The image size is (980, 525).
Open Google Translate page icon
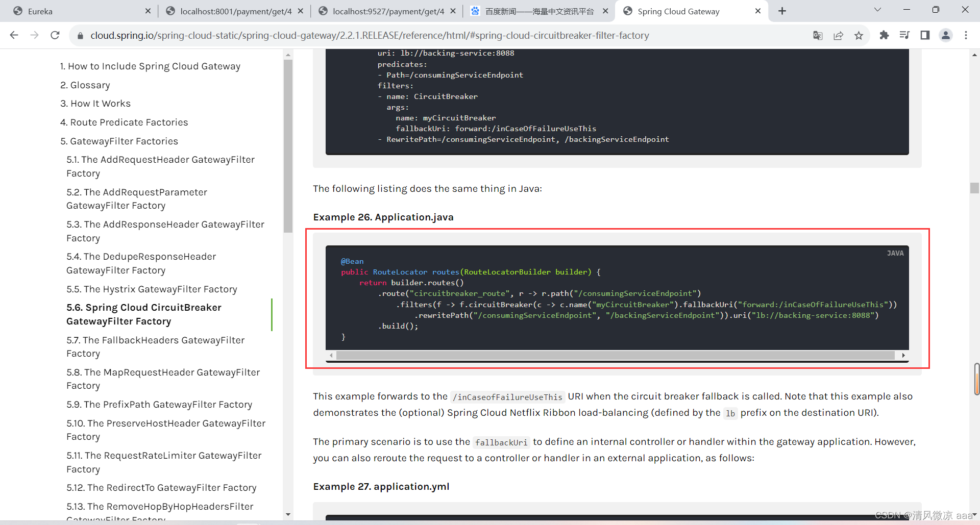coord(818,35)
